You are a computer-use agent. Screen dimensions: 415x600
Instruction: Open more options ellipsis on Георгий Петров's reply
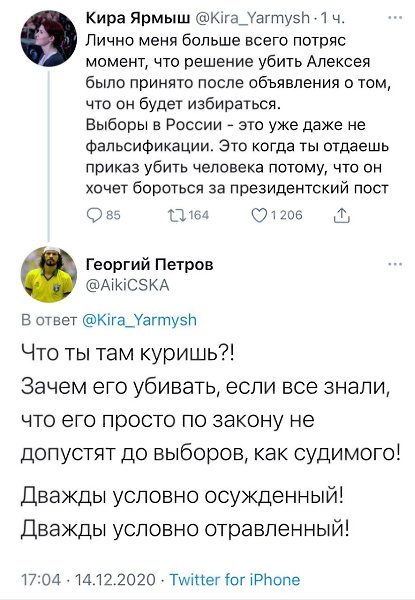pos(395,264)
